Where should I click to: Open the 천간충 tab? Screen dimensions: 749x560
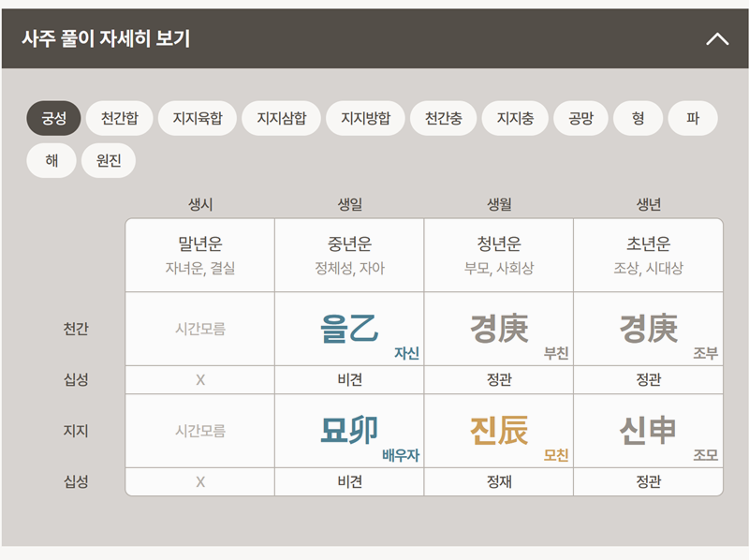(x=443, y=118)
